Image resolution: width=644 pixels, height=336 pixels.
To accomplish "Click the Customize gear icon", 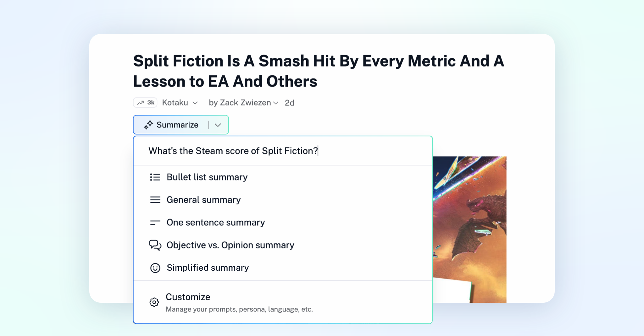I will (x=154, y=302).
